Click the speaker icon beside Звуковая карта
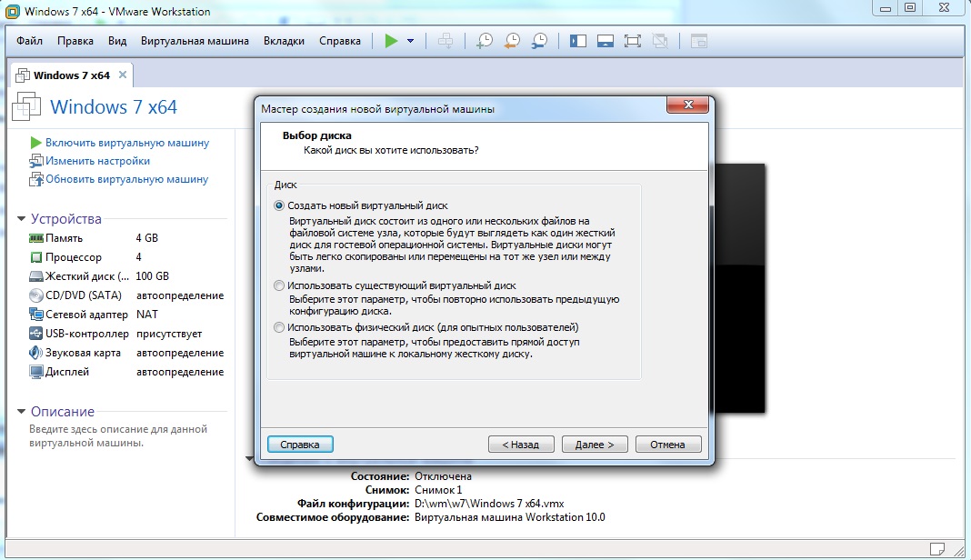 tap(36, 353)
